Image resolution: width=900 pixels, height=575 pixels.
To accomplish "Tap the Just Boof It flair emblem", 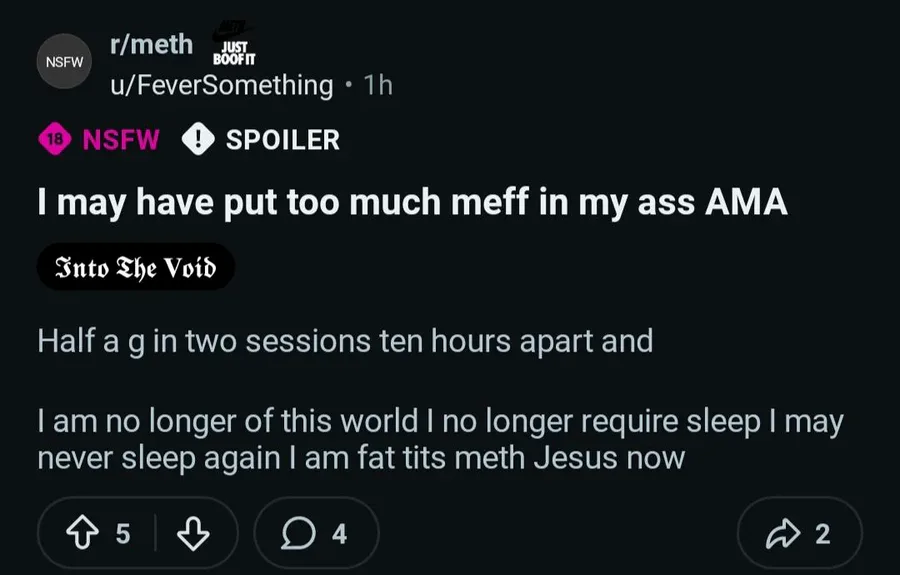I will click(x=236, y=48).
